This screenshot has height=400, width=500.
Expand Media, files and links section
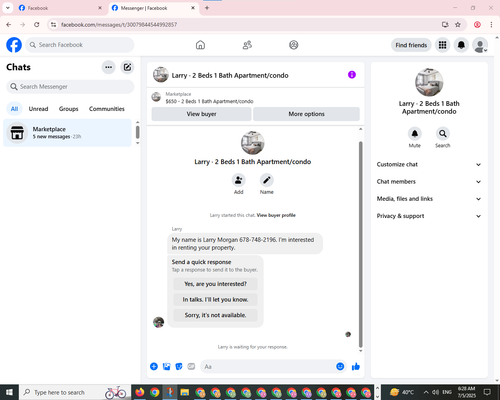tap(429, 199)
